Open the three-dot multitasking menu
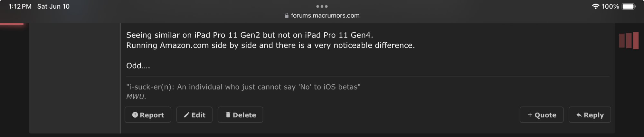Viewport: 644px width, 137px height. click(x=322, y=6)
